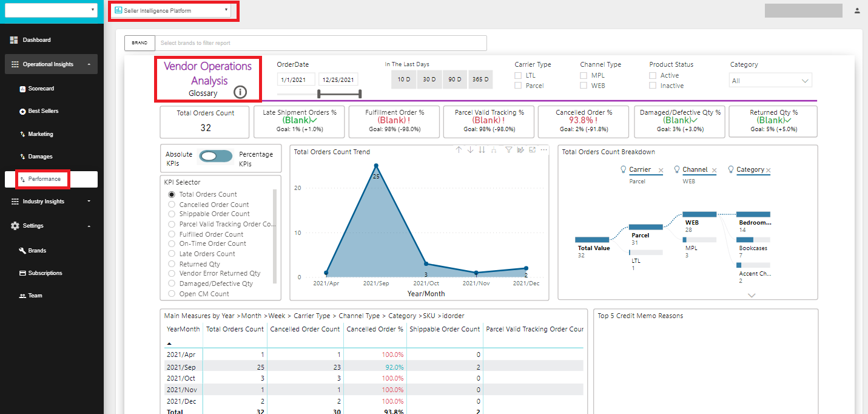The width and height of the screenshot is (868, 414).
Task: Collapse the Settings menu section
Action: [51, 226]
